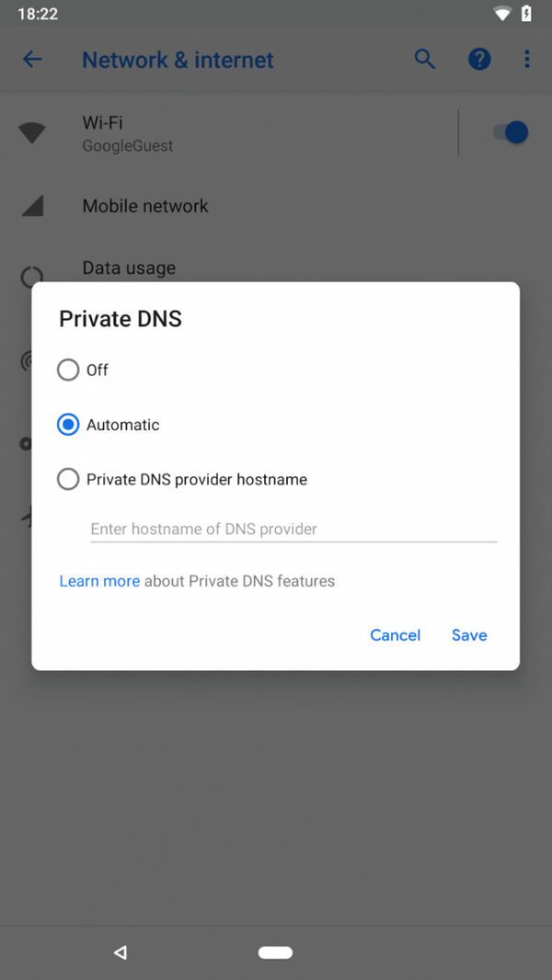
Task: Focus the DNS provider hostname field
Action: point(293,529)
